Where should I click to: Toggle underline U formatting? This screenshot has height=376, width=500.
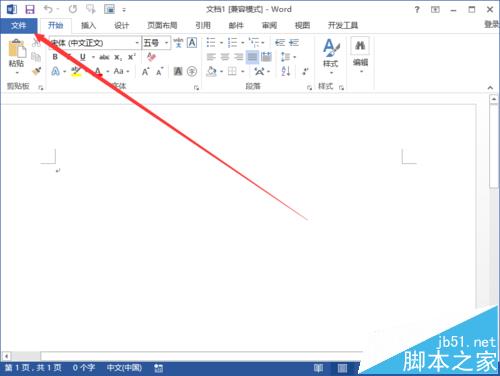click(83, 57)
